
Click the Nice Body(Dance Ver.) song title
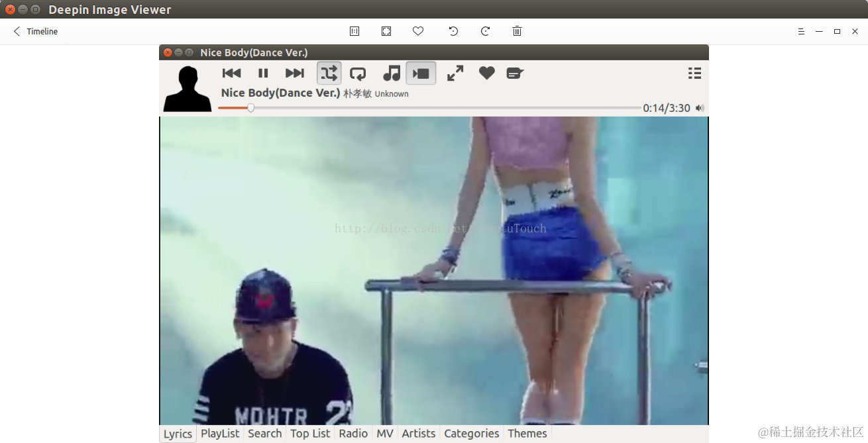tap(281, 93)
